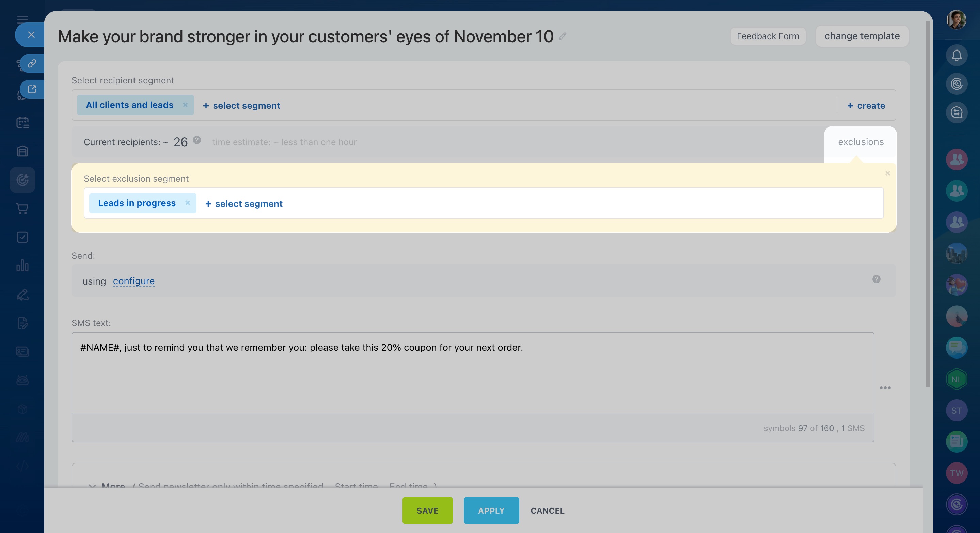Remove Leads in progress exclusion

tap(188, 203)
